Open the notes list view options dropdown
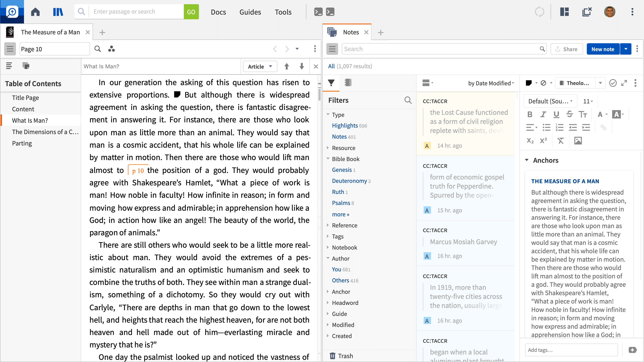The width and height of the screenshot is (644, 362). [x=428, y=83]
